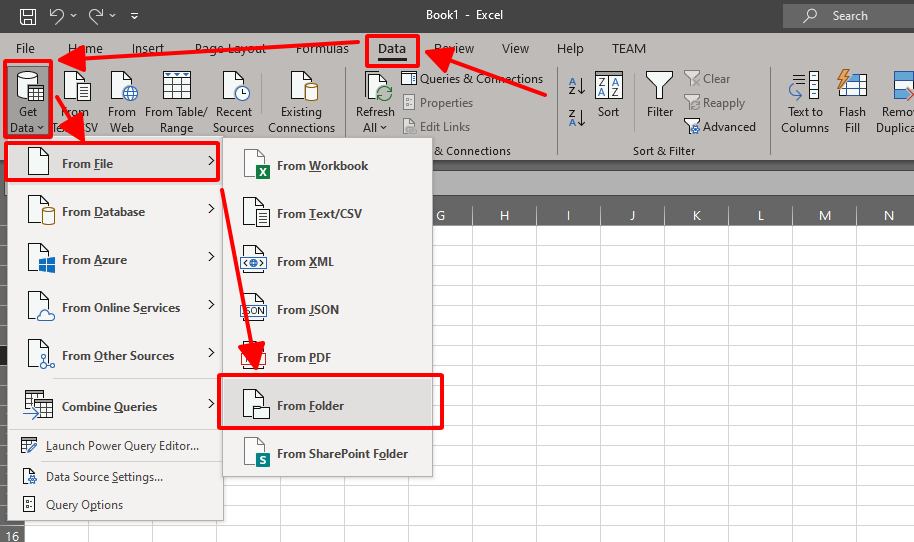The image size is (914, 542).
Task: Switch to the Formulas tab
Action: 322,48
